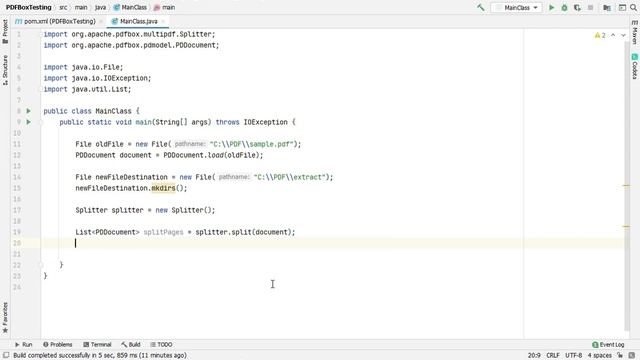Click the fold end marker on line 22
The image size is (640, 360).
pyautogui.click(x=41, y=265)
